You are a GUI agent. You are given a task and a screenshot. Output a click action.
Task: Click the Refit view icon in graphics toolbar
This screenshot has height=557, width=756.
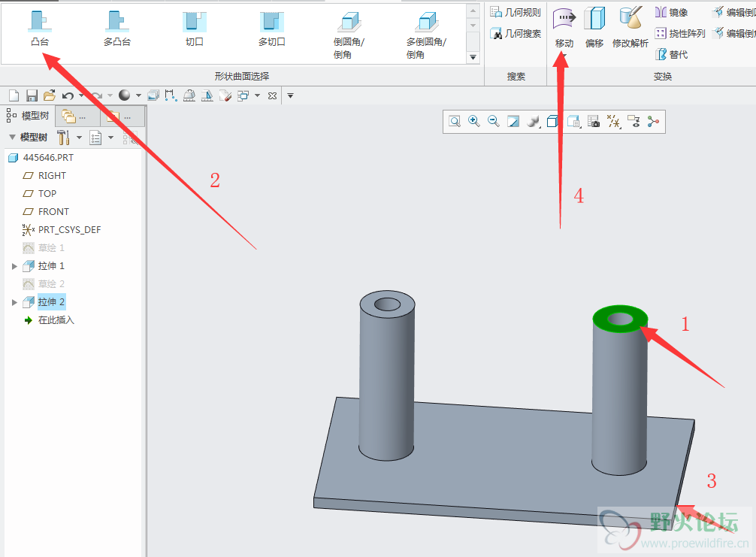[454, 122]
